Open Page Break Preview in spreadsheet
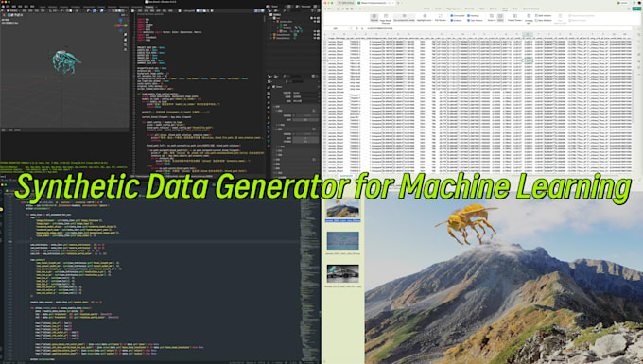Viewport: 643px width, 364px height. point(386,19)
